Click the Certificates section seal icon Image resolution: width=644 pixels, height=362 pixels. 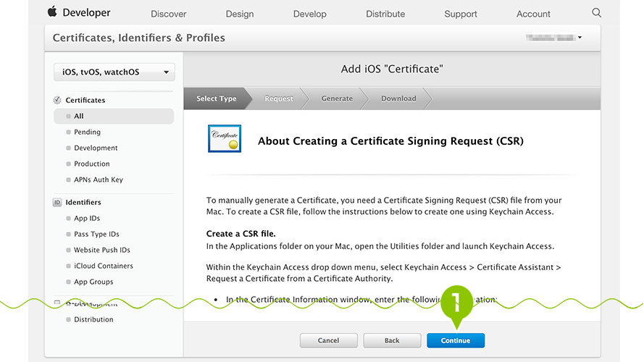pyautogui.click(x=57, y=100)
